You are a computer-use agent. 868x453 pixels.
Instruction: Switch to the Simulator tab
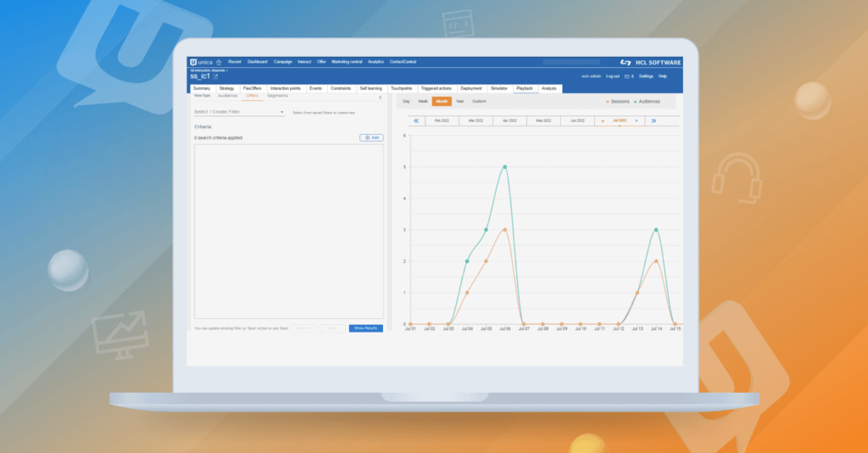click(499, 88)
